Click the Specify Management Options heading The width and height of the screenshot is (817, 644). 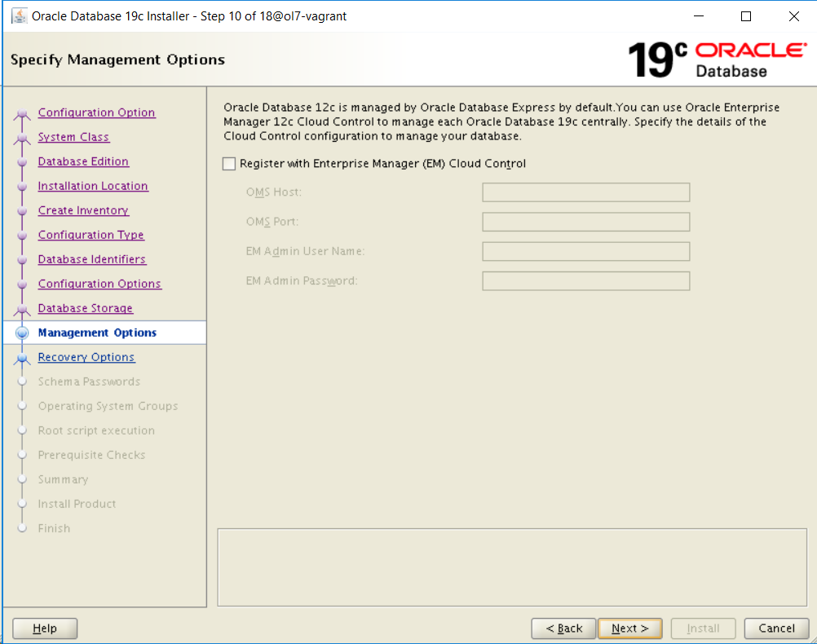point(117,60)
